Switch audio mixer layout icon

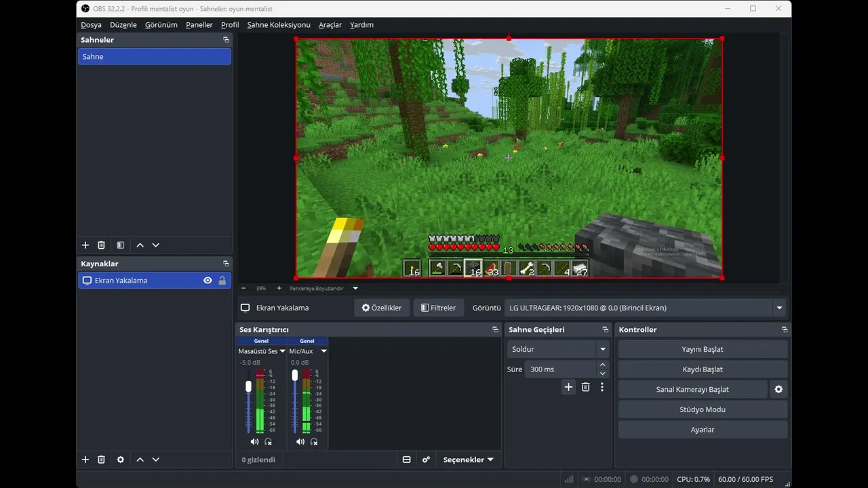[406, 460]
